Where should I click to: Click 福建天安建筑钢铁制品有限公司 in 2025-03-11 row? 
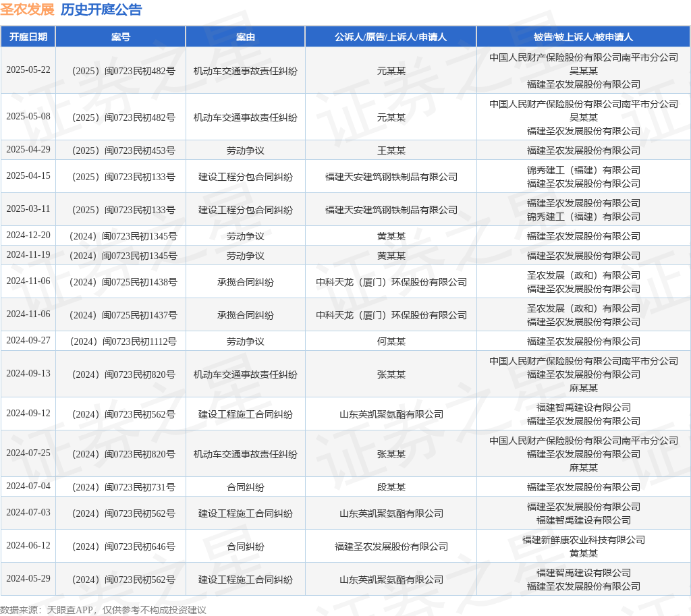pyautogui.click(x=391, y=211)
